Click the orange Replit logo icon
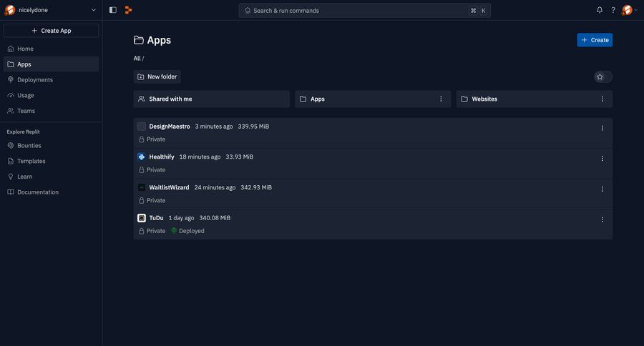 pos(128,10)
